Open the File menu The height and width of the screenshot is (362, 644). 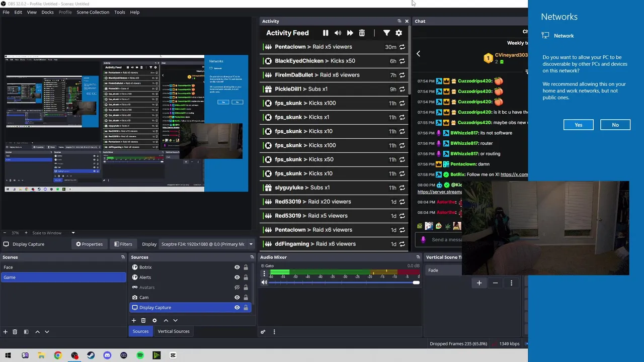(6, 12)
